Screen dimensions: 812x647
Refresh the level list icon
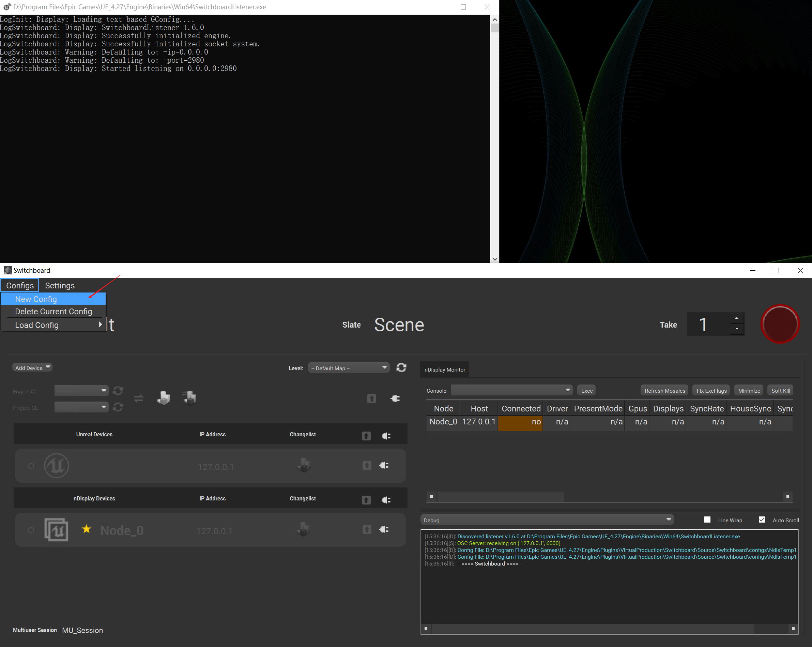pos(401,367)
